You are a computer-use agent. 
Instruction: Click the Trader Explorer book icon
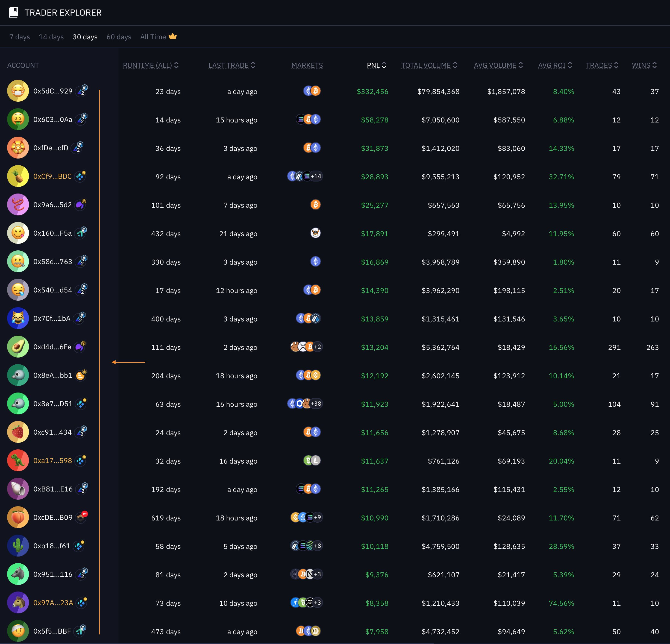(x=14, y=12)
